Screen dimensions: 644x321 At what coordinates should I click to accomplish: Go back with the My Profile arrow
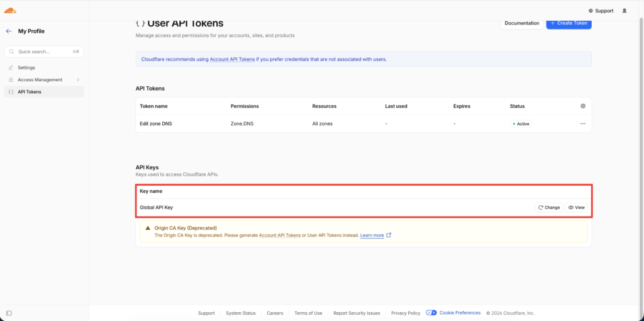pyautogui.click(x=9, y=31)
